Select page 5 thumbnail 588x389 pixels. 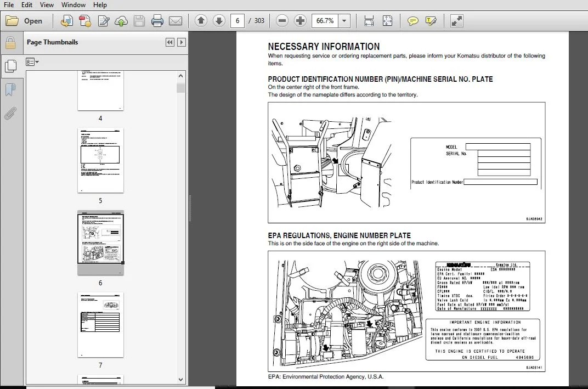point(100,161)
